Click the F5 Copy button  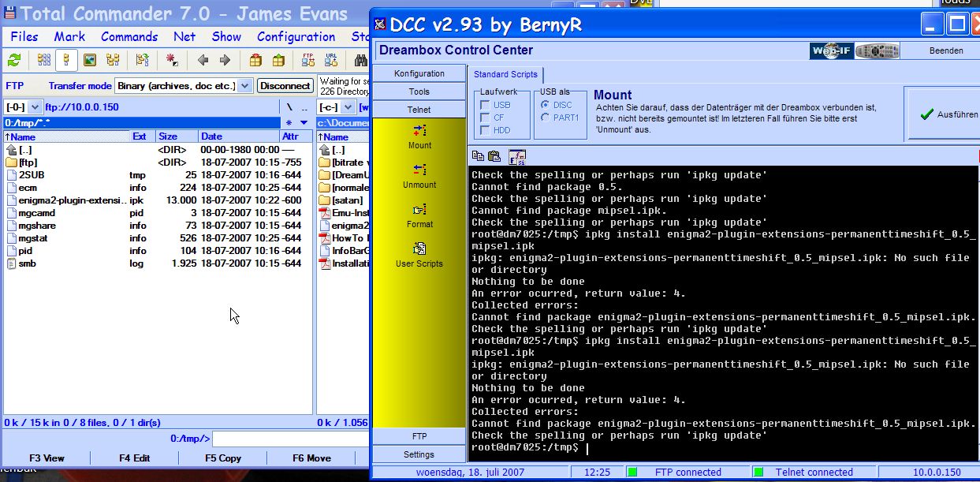(x=223, y=458)
